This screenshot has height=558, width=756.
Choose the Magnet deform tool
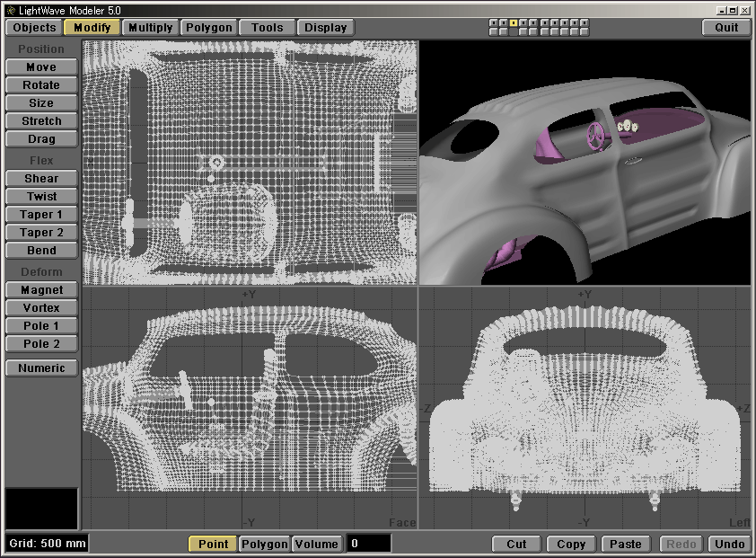41,290
